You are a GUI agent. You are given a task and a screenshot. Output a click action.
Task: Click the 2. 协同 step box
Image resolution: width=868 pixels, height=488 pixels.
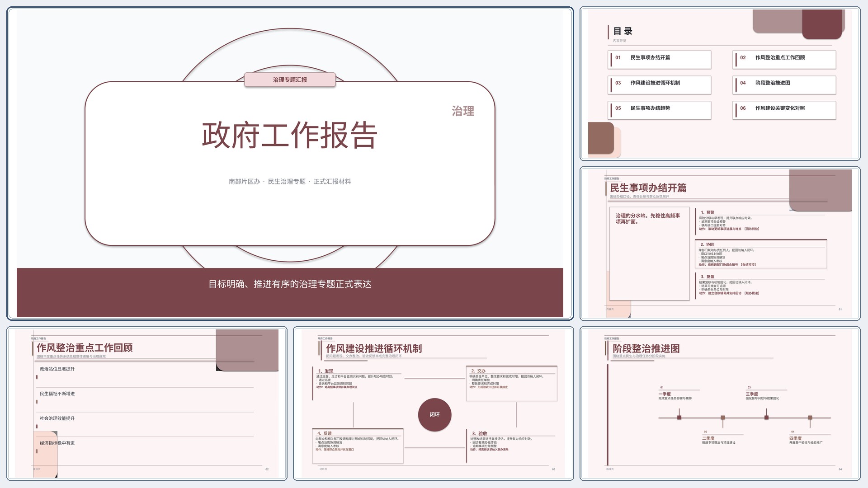tap(761, 254)
